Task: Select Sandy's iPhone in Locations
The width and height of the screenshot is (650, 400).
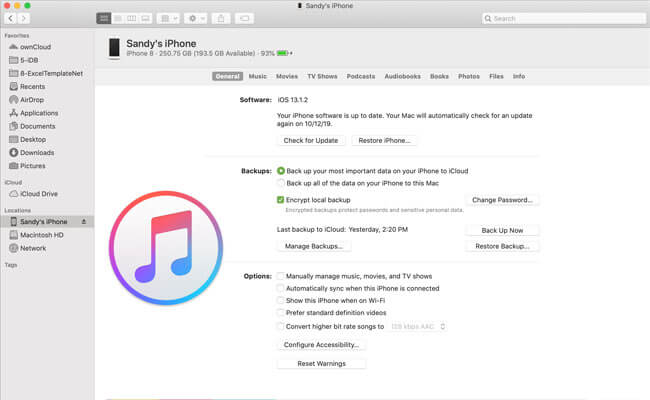Action: pyautogui.click(x=47, y=222)
